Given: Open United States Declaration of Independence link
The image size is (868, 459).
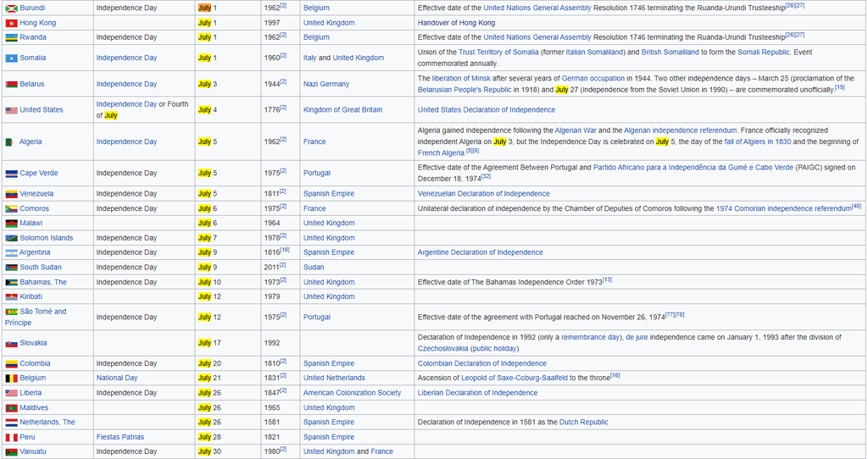Looking at the screenshot, I should [486, 110].
